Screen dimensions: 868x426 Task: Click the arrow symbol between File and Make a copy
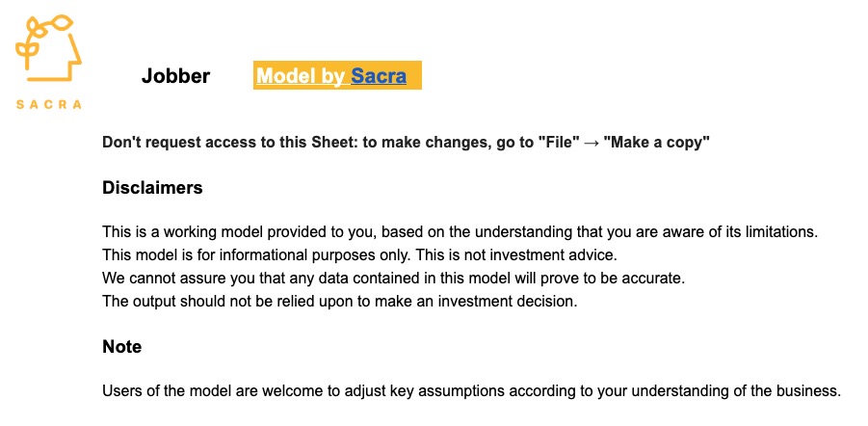[592, 143]
